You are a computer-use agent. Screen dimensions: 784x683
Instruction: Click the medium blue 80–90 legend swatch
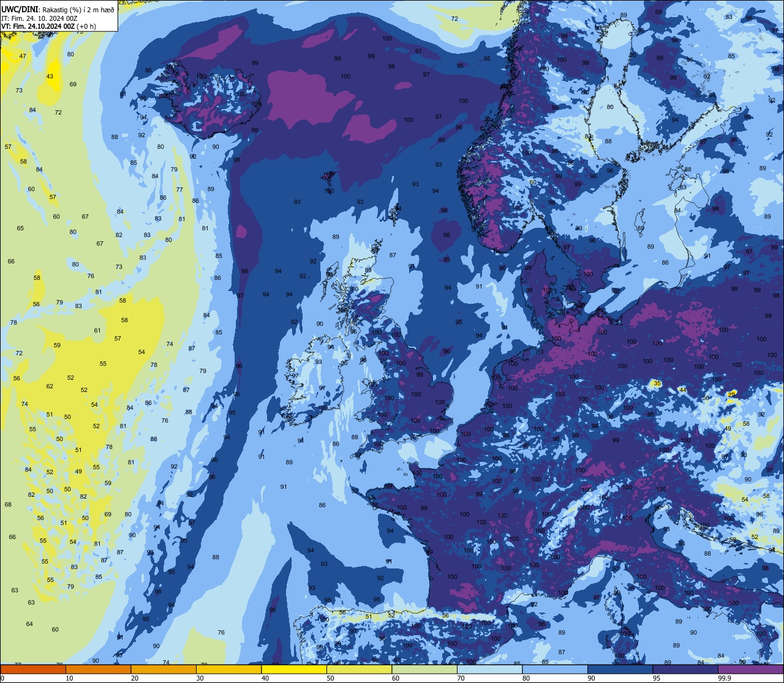pos(555,670)
